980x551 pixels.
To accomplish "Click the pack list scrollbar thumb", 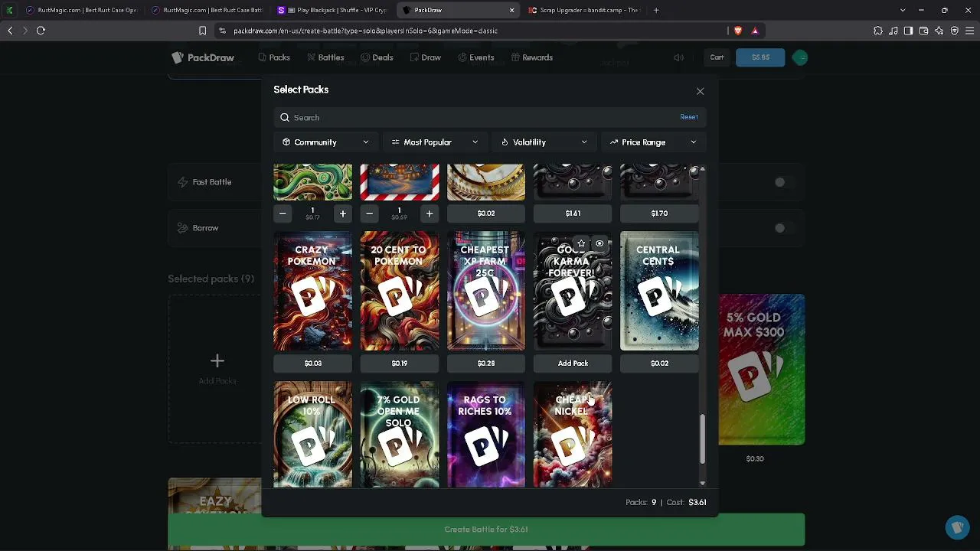I will point(702,439).
